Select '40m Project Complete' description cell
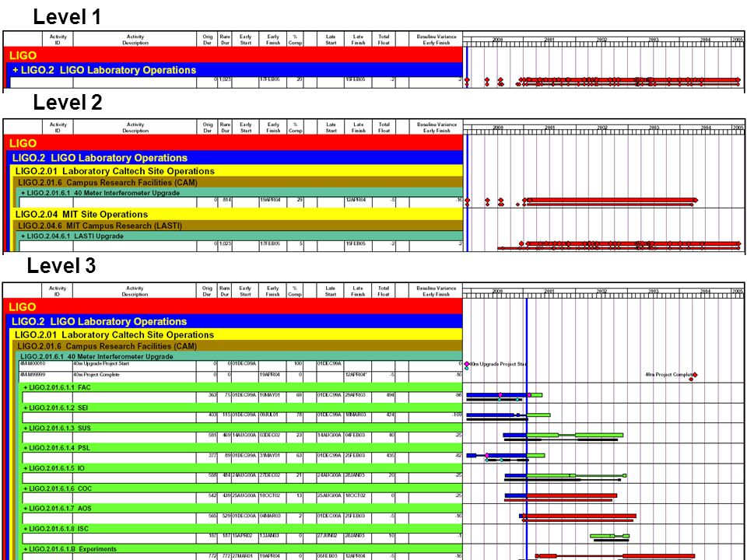 click(x=135, y=376)
